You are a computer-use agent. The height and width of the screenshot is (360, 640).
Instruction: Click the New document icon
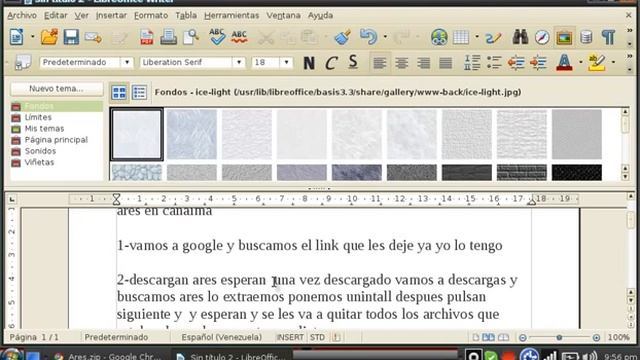[x=16, y=37]
